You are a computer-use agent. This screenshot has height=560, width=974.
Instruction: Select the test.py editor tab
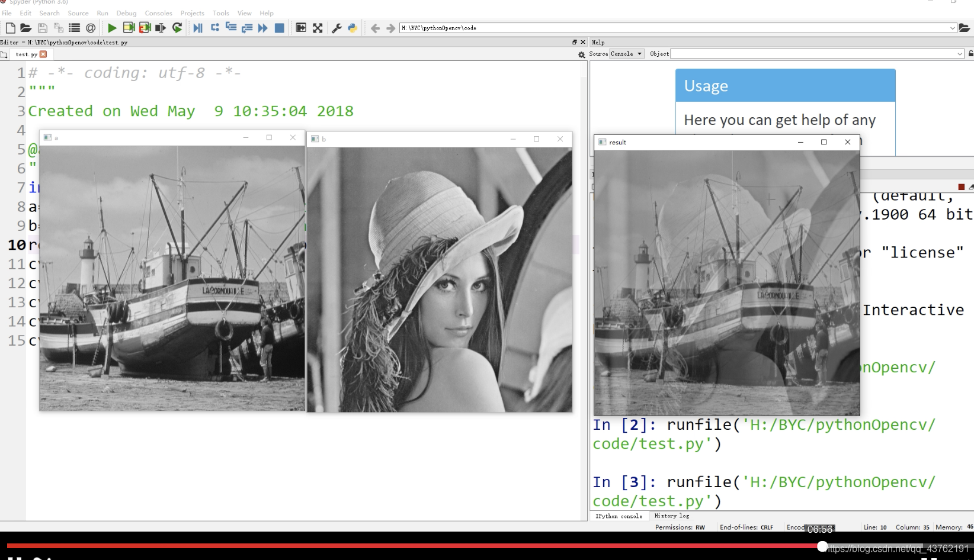click(27, 54)
